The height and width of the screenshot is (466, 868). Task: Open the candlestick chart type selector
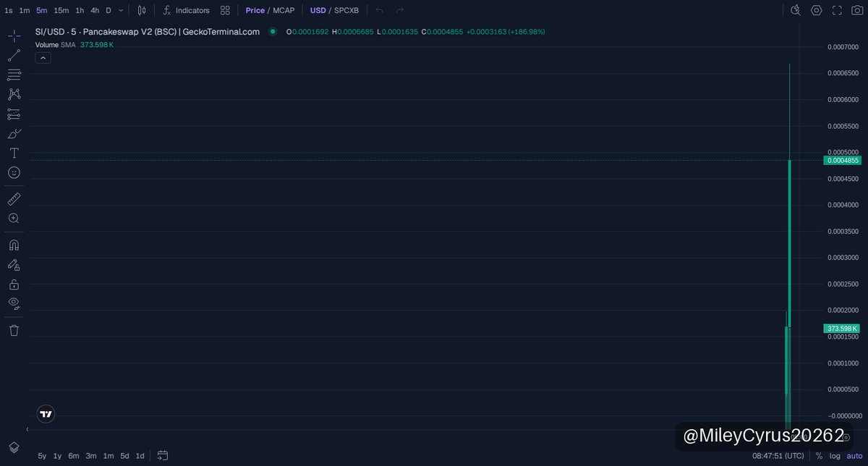tap(141, 10)
